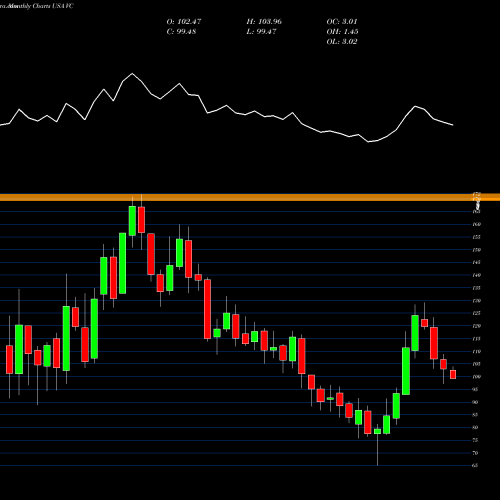Select the open value 'O: 102.47'

point(184,22)
